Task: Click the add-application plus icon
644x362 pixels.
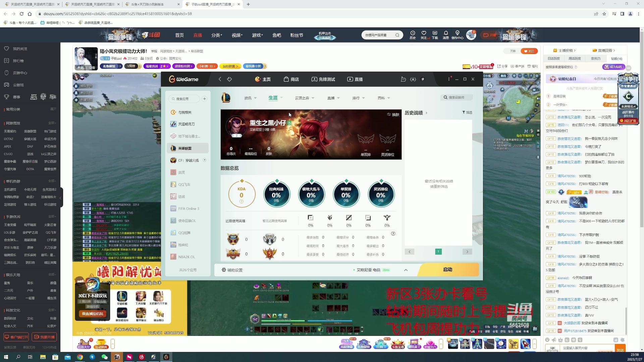Action: [x=204, y=99]
